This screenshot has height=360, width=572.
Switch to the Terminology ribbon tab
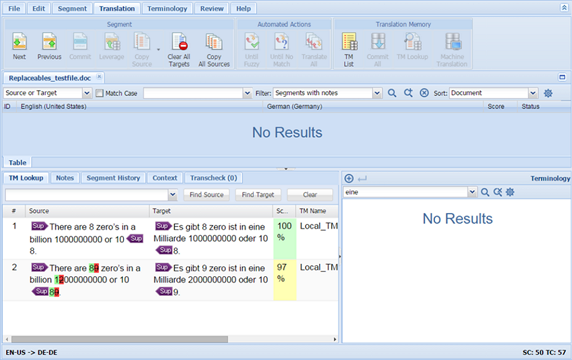coord(167,8)
